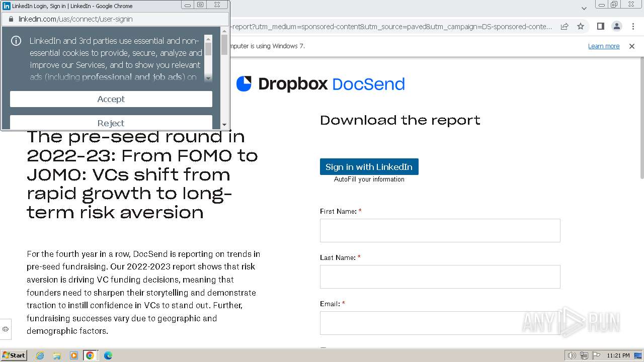The image size is (644, 362).
Task: Click the tab search chevron in Chrome
Action: [x=584, y=8]
